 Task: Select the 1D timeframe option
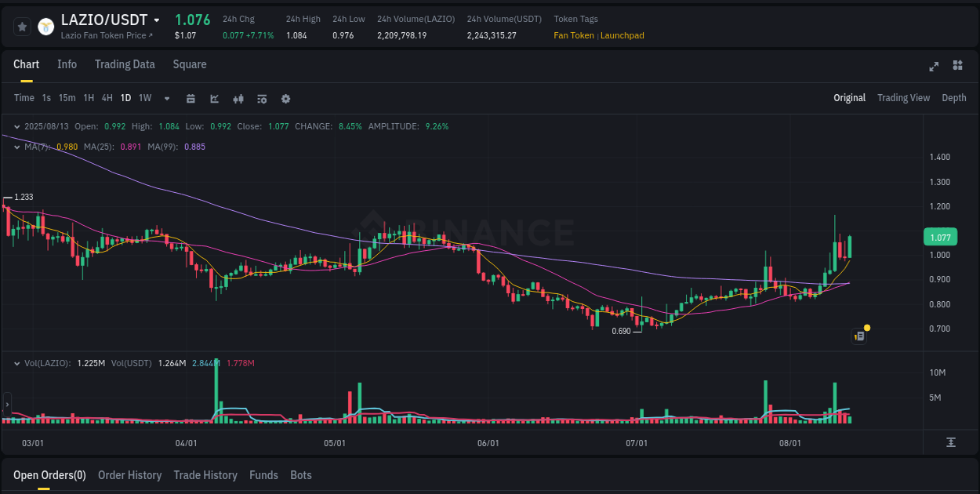125,98
